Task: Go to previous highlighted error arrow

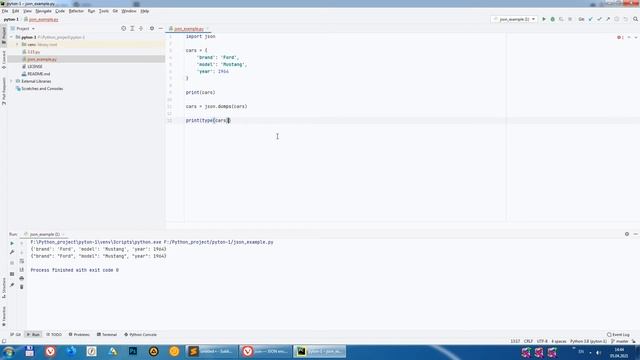Action: (629, 37)
